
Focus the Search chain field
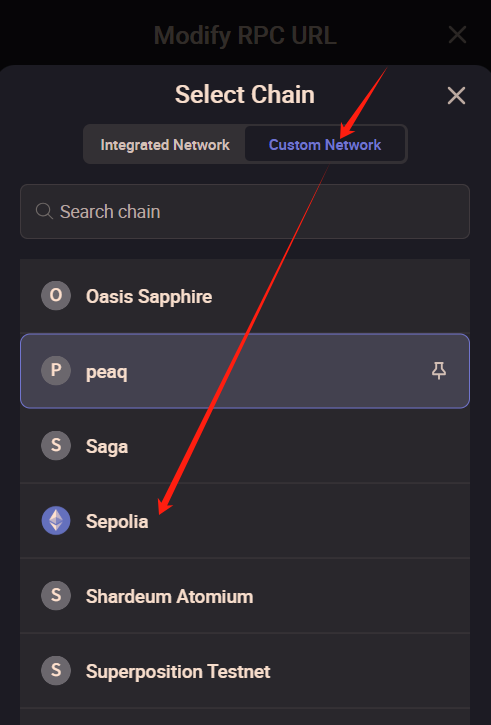pos(245,211)
